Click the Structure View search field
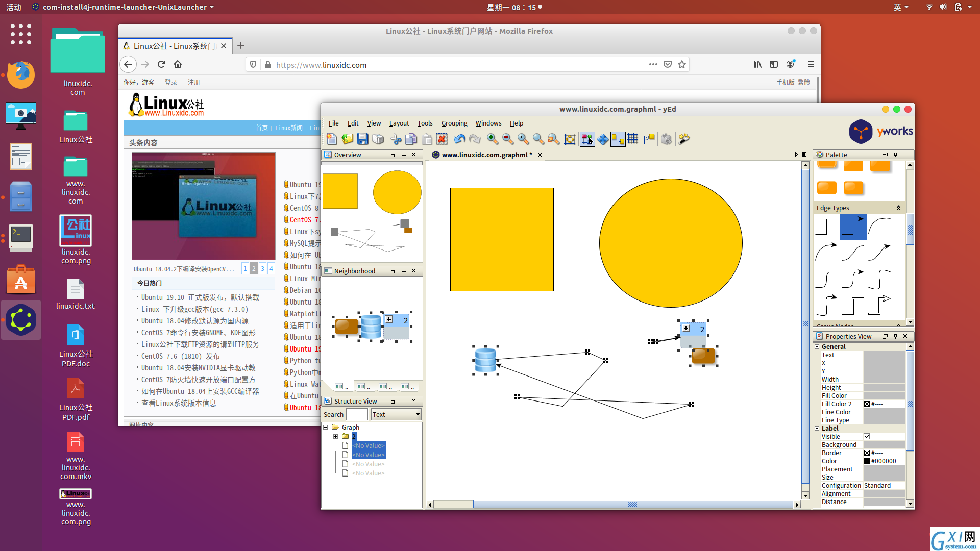The image size is (980, 551). 357,414
